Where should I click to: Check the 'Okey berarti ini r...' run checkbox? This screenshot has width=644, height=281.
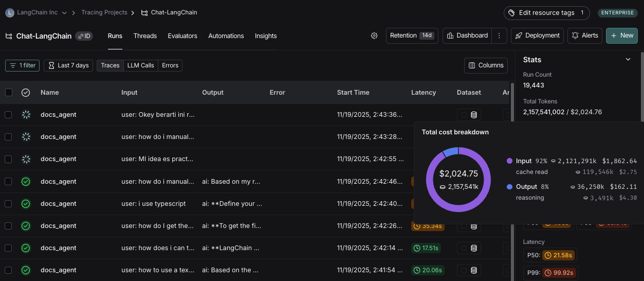pyautogui.click(x=8, y=115)
